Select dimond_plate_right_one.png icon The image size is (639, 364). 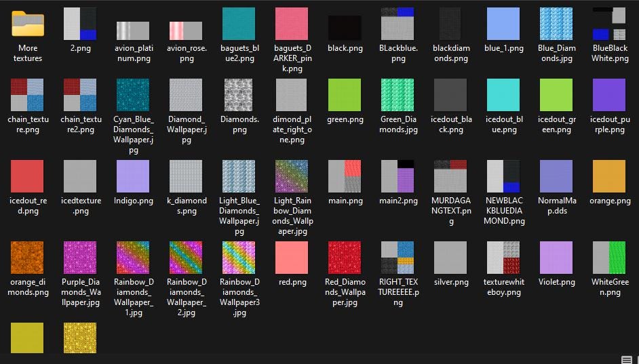(292, 95)
